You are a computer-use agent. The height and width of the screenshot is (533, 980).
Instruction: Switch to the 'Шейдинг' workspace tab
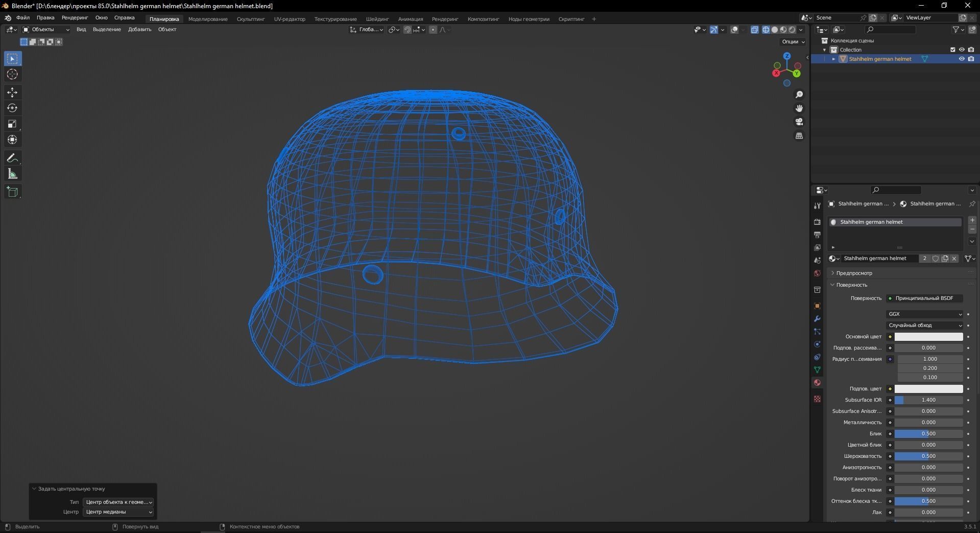377,19
